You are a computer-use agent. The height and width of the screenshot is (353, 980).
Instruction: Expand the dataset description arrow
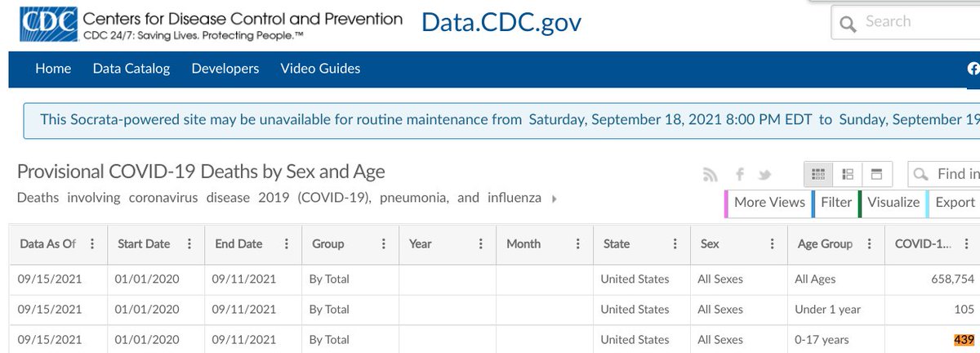555,199
